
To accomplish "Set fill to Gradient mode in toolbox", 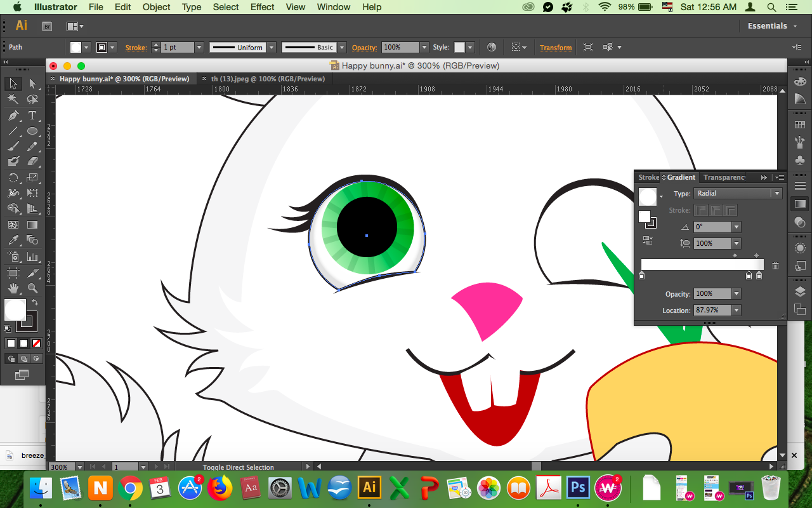I will click(x=23, y=344).
